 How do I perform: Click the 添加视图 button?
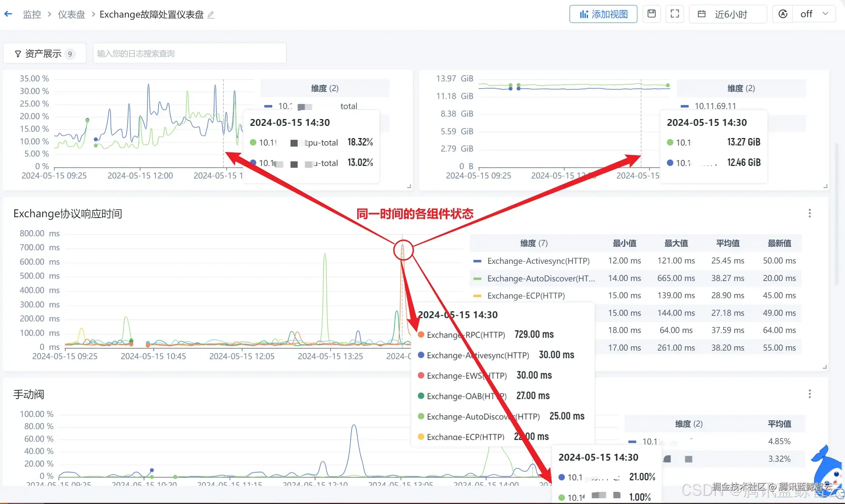click(x=603, y=14)
